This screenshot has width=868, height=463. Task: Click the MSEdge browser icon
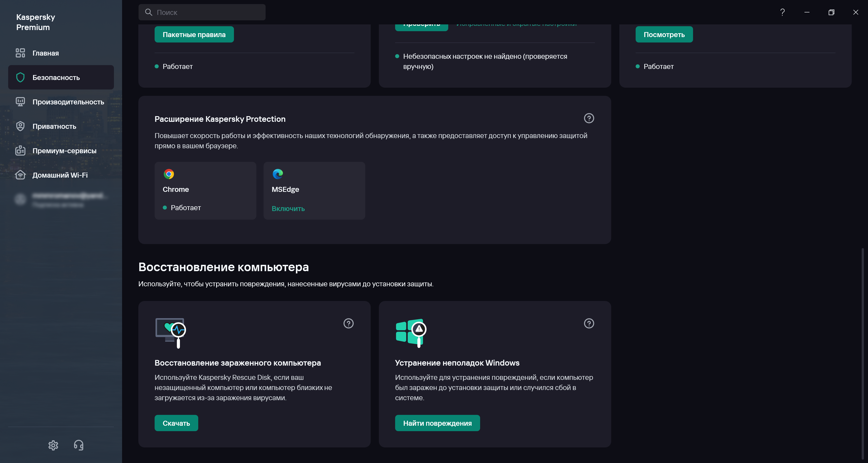click(278, 174)
